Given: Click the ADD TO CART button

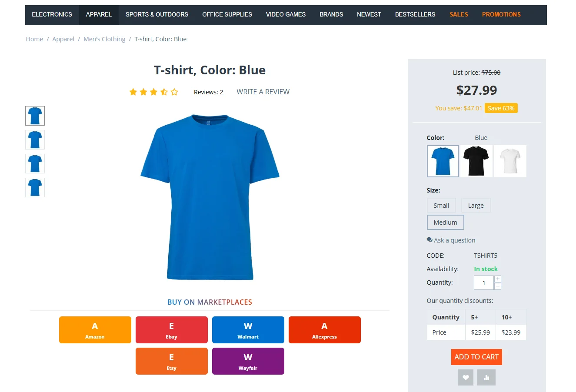Looking at the screenshot, I should coord(476,357).
